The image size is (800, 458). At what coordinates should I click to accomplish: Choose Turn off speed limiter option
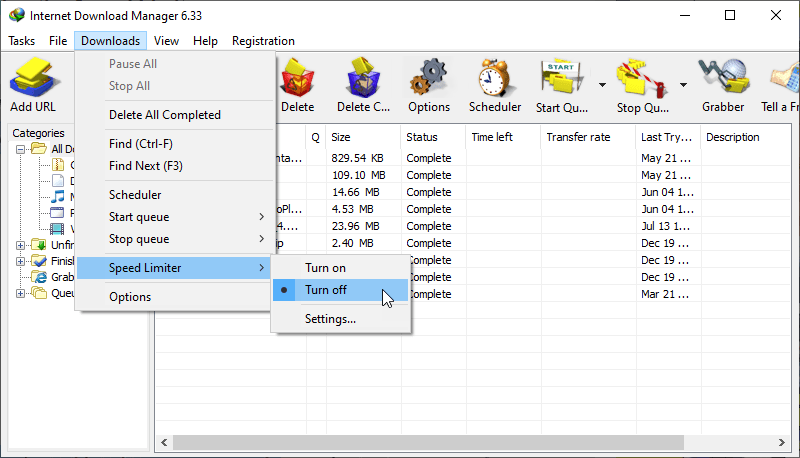pos(340,290)
